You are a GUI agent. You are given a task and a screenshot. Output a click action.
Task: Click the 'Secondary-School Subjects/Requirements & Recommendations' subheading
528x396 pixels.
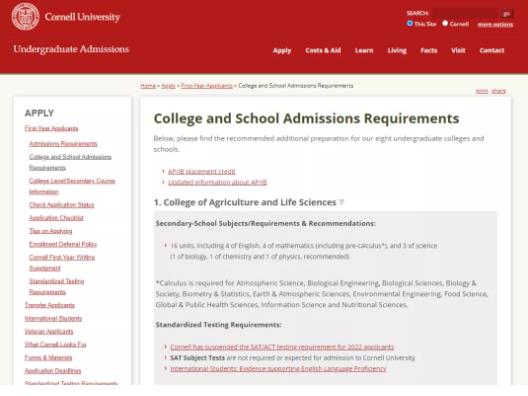tap(265, 224)
